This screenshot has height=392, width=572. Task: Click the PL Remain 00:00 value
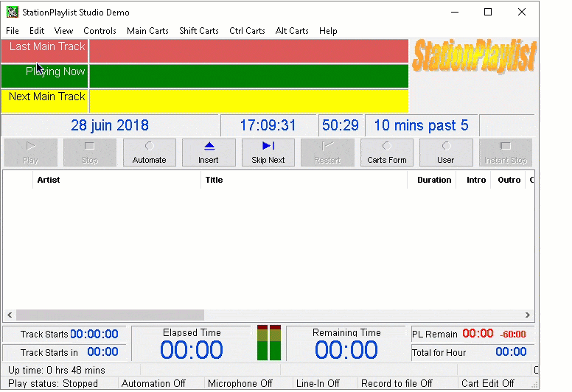coord(478,334)
